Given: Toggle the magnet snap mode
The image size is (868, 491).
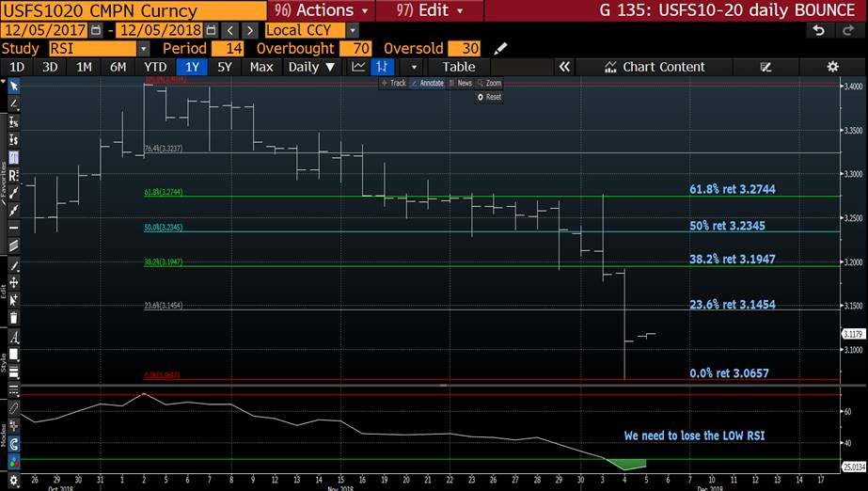Looking at the screenshot, I should 14,444.
